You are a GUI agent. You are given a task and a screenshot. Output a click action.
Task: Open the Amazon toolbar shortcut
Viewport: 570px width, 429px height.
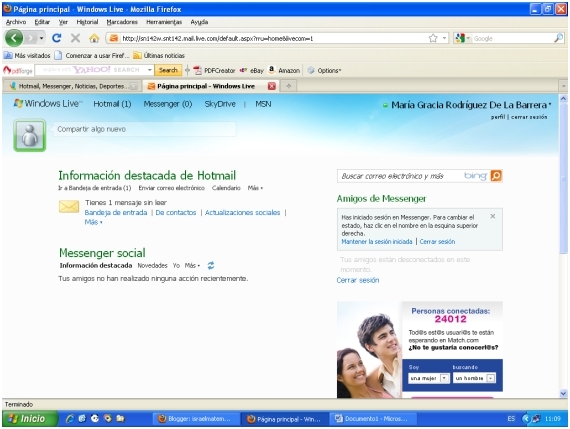pyautogui.click(x=284, y=70)
